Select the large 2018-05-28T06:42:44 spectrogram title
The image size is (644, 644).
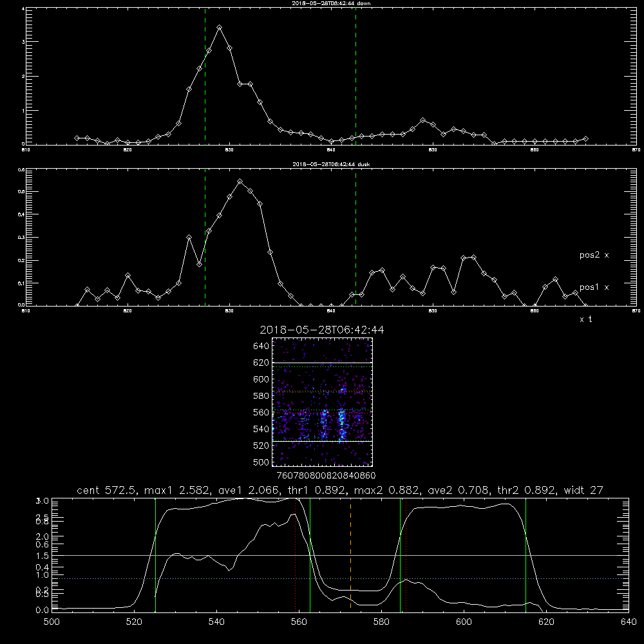tap(322, 330)
